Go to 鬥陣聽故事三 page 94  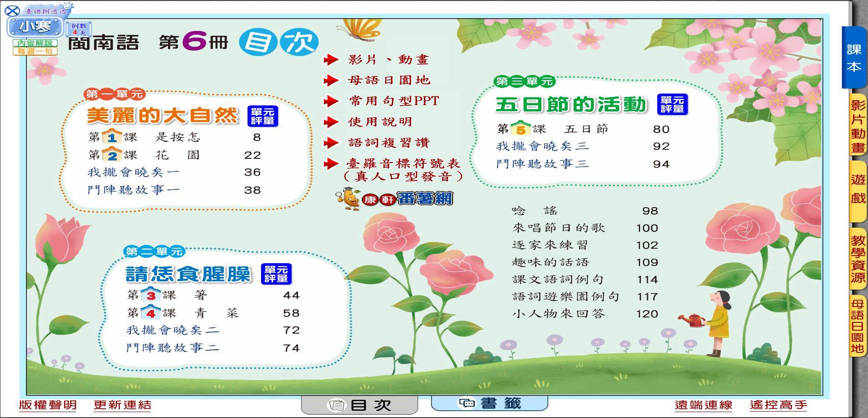point(583,164)
